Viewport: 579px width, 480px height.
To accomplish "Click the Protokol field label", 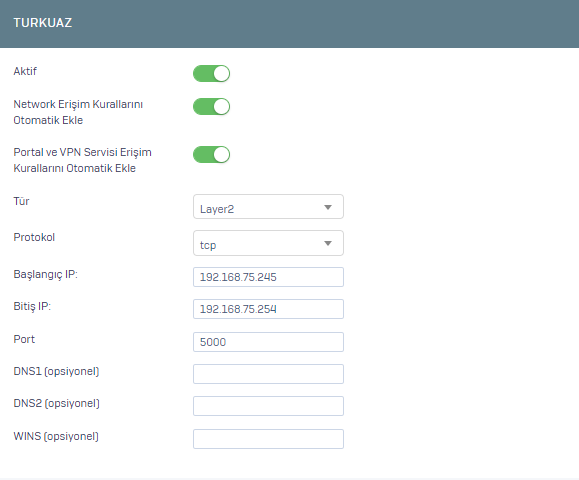I will (x=34, y=237).
